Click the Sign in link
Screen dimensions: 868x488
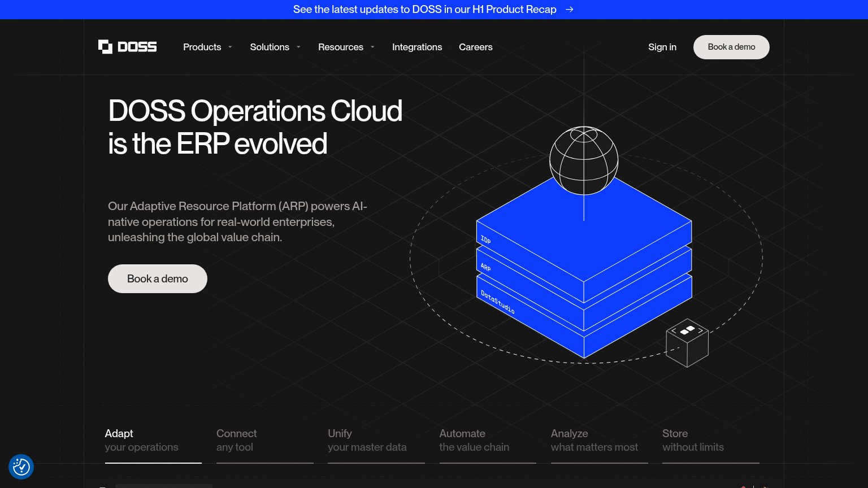[x=662, y=47]
